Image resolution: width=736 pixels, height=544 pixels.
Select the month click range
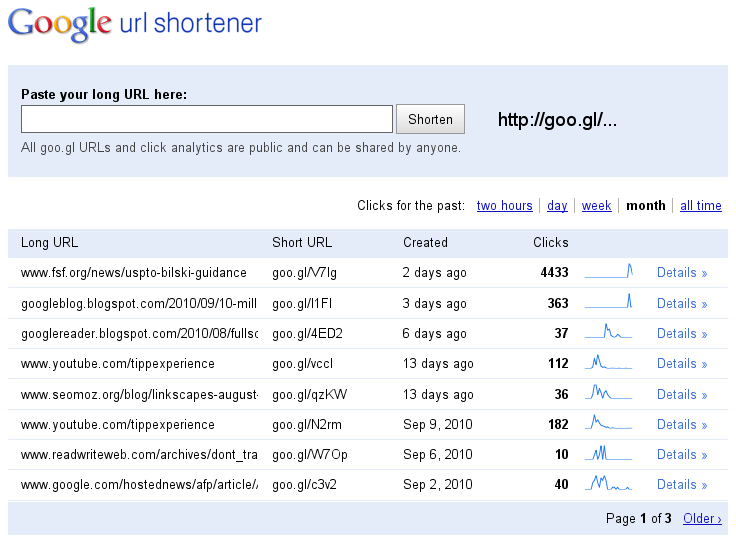point(645,206)
